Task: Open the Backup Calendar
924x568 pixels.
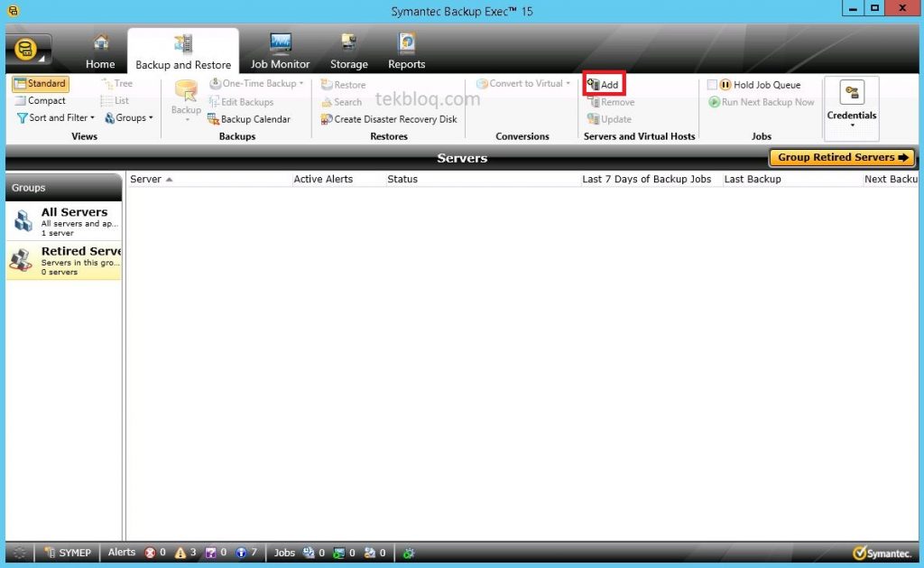Action: click(x=249, y=119)
